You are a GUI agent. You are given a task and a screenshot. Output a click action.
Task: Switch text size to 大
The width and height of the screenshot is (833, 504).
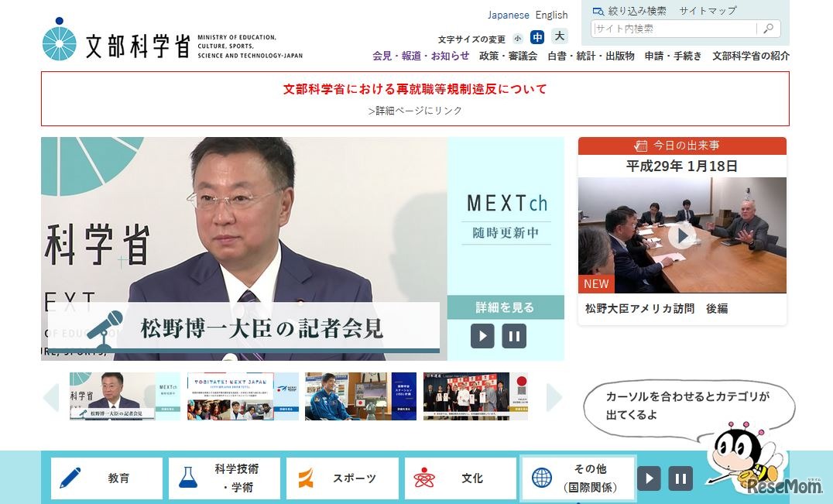pos(559,36)
